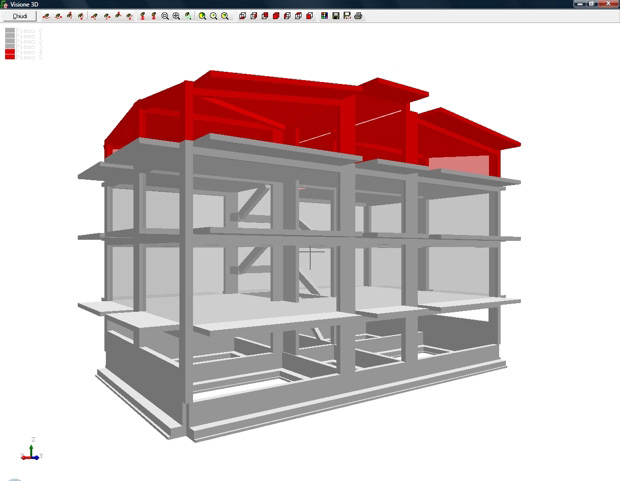Click the printer icon in the toolbar
Image resolution: width=620 pixels, height=481 pixels.
pos(358,16)
